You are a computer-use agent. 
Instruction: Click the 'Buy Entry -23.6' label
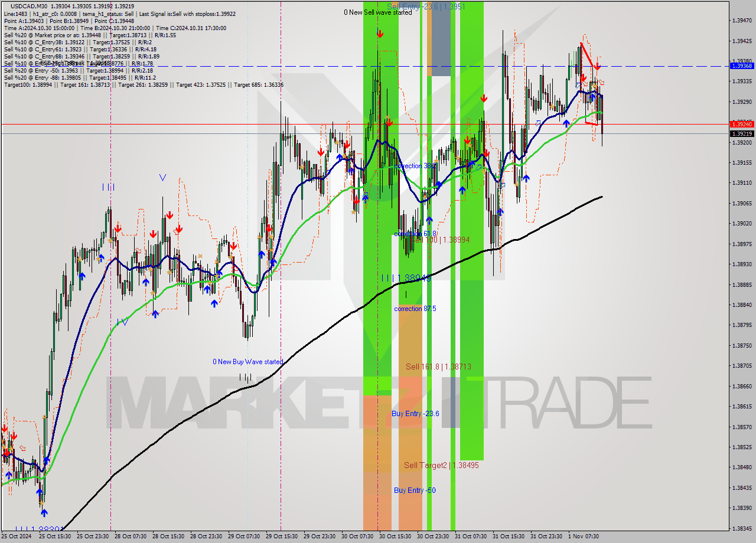(x=415, y=414)
